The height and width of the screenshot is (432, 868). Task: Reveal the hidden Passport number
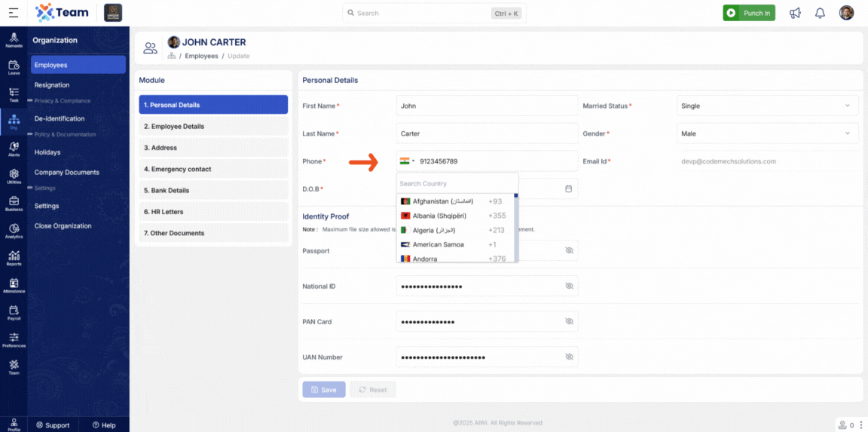[x=569, y=250]
